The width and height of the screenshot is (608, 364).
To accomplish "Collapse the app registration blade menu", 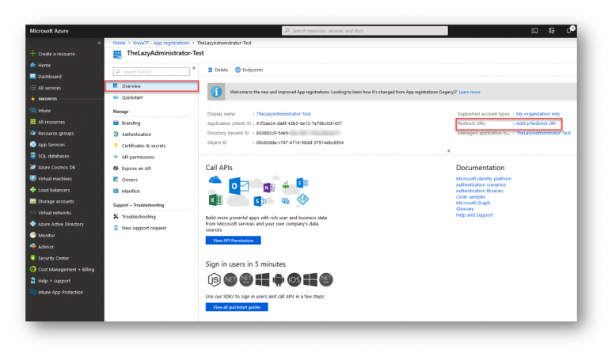I will [194, 68].
